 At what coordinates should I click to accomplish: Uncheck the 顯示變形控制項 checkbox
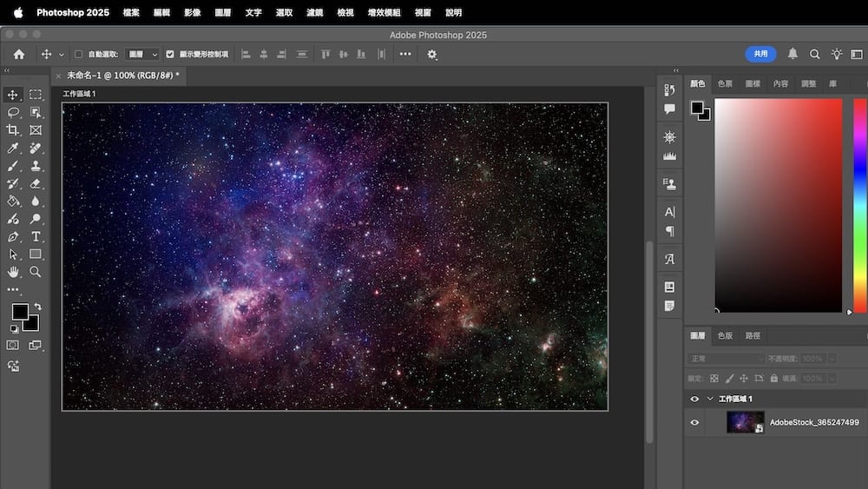tap(170, 54)
